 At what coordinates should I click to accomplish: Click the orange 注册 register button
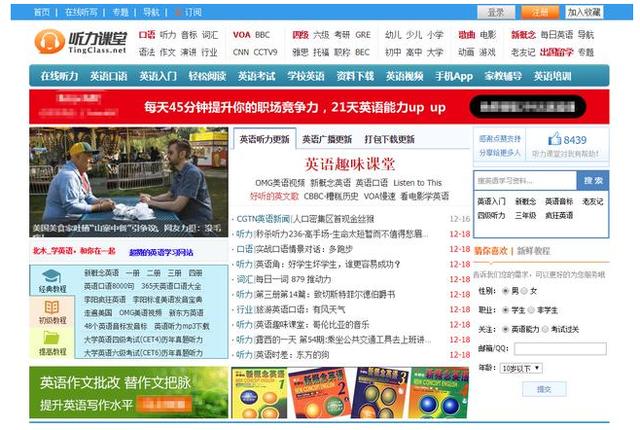540,12
